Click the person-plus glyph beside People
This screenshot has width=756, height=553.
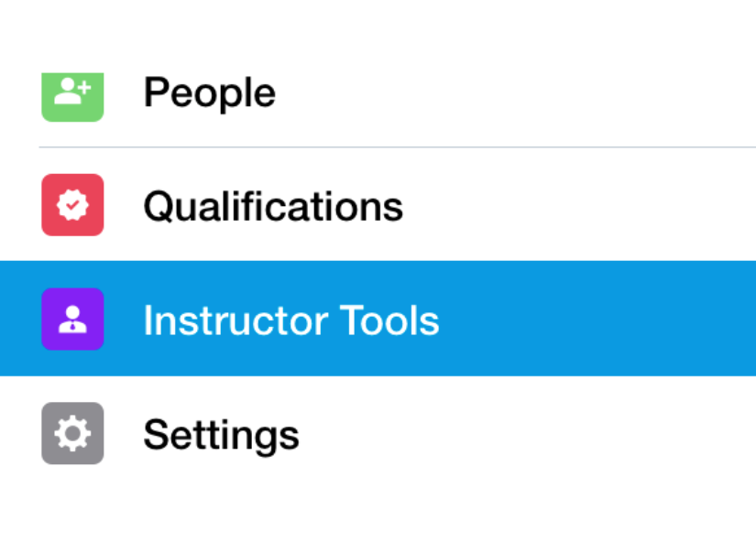click(x=71, y=92)
